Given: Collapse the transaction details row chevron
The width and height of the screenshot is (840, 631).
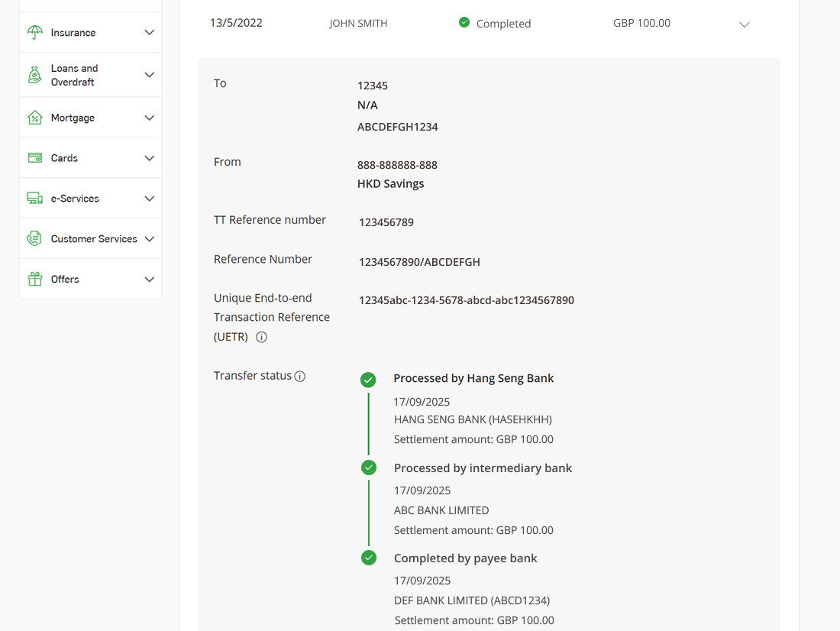Looking at the screenshot, I should tap(745, 24).
